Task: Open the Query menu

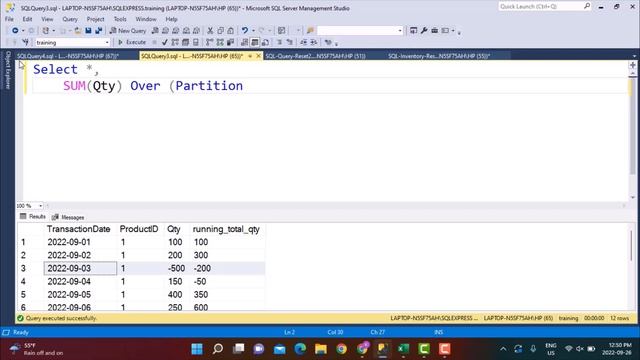Action: (x=70, y=19)
